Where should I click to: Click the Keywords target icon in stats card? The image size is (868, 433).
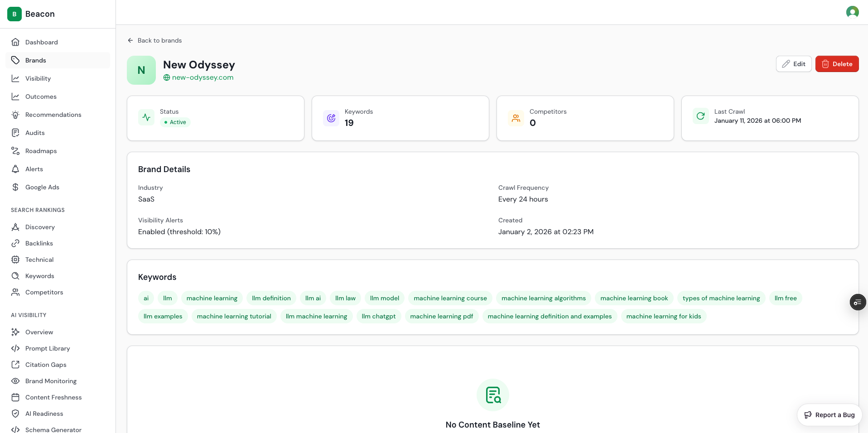coord(331,118)
